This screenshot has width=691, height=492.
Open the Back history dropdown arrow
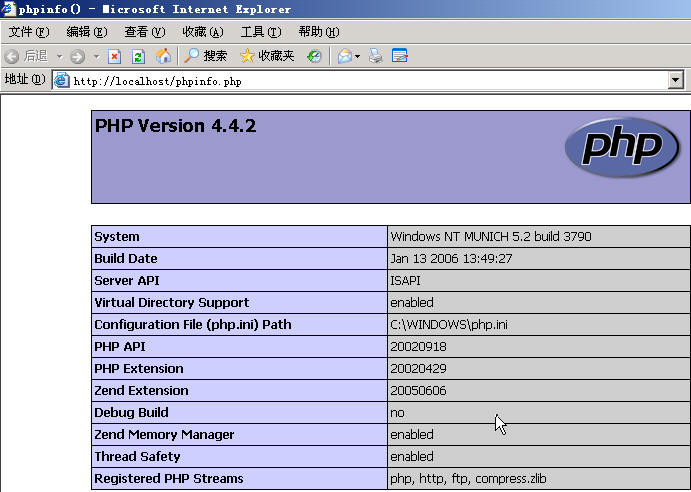[60, 56]
